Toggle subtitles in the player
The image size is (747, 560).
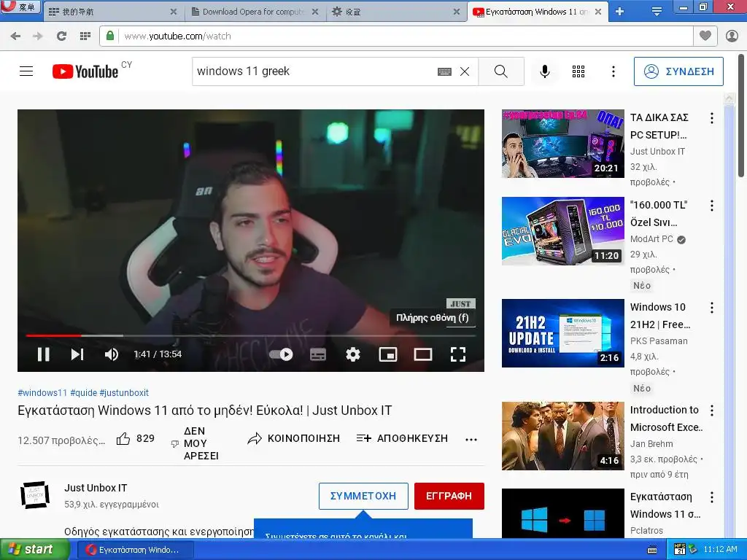[318, 354]
